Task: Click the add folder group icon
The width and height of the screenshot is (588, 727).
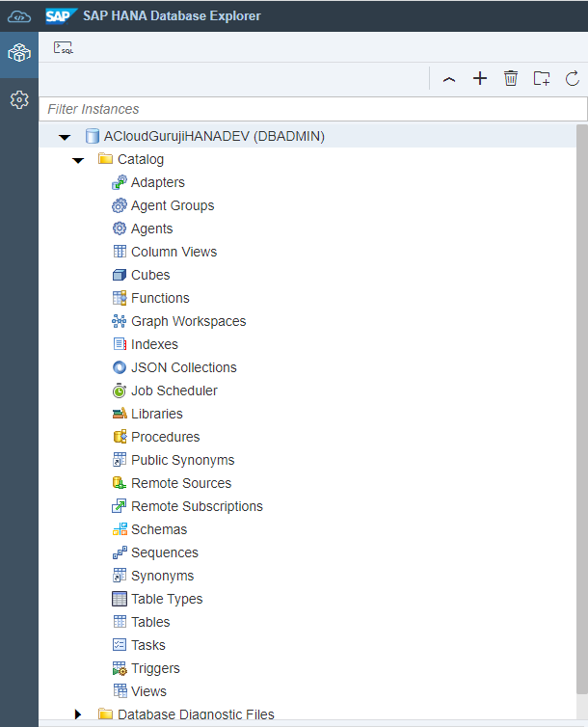Action: 542,79
